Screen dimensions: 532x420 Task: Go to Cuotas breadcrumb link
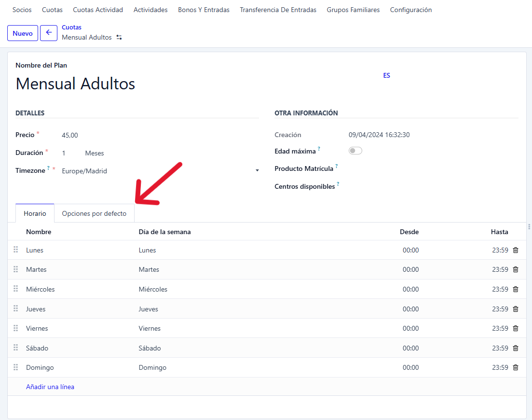(x=71, y=28)
